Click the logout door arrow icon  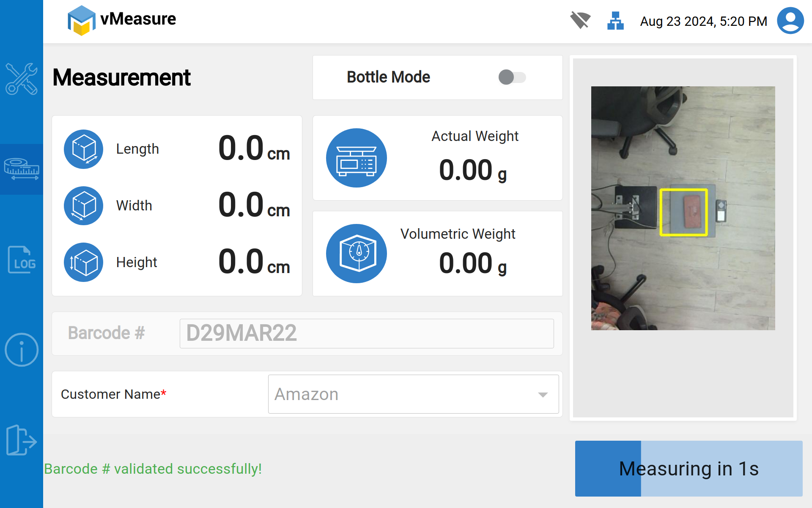[x=21, y=440]
